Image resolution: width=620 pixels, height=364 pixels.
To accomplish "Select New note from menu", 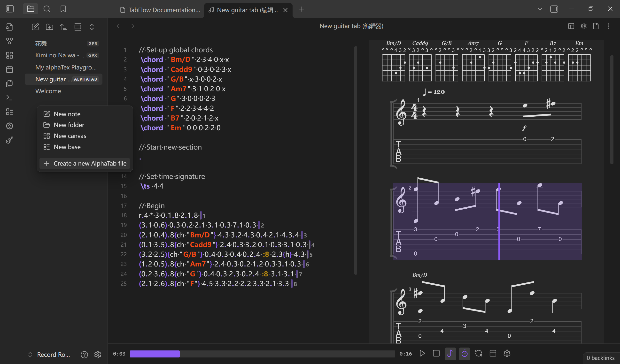I will 85,114.
